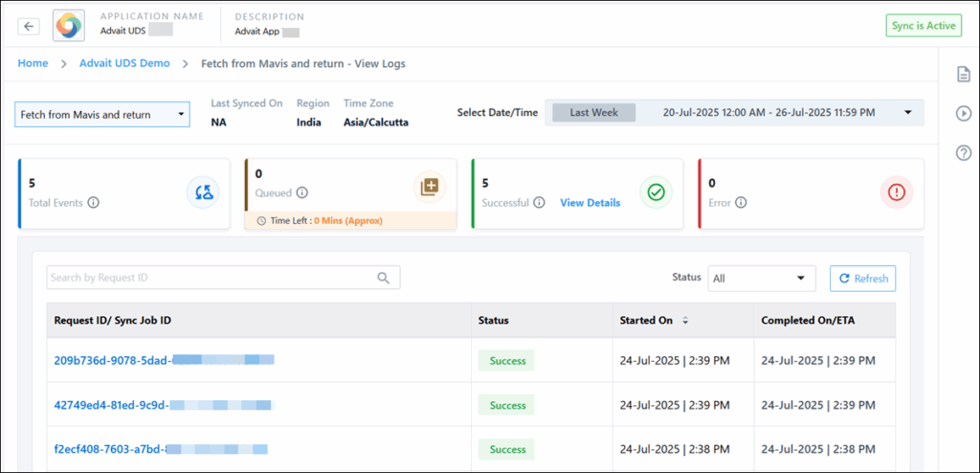Open the Status All filter dropdown

click(x=762, y=279)
